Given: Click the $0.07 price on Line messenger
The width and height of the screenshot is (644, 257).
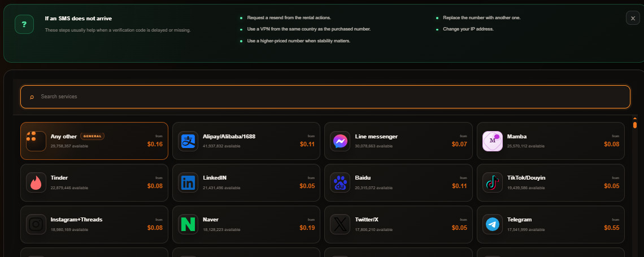Looking at the screenshot, I should tap(459, 144).
